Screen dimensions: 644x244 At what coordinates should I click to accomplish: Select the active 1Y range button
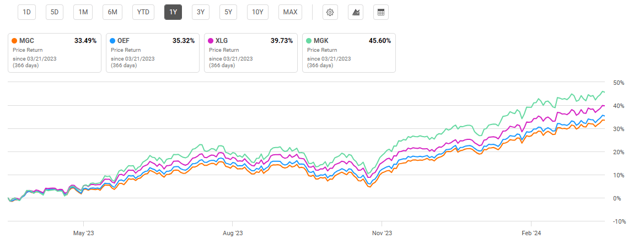[x=173, y=12]
